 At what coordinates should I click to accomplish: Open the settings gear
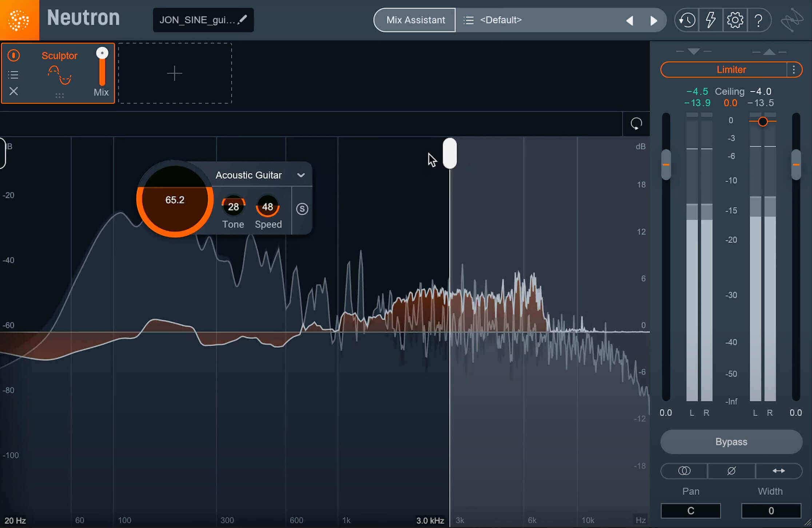(735, 20)
